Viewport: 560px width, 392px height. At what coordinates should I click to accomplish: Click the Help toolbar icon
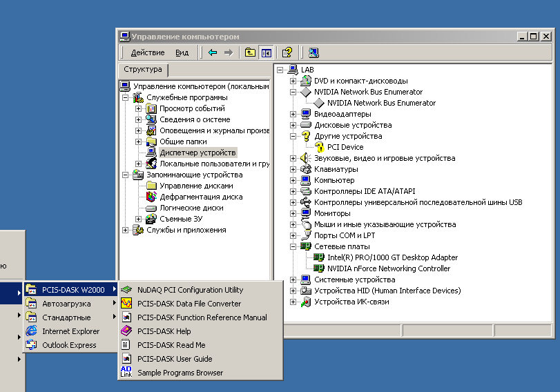coord(287,52)
